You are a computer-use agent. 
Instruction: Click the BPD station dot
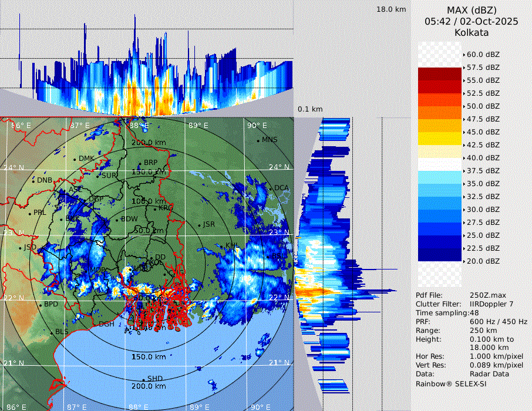coord(40,305)
